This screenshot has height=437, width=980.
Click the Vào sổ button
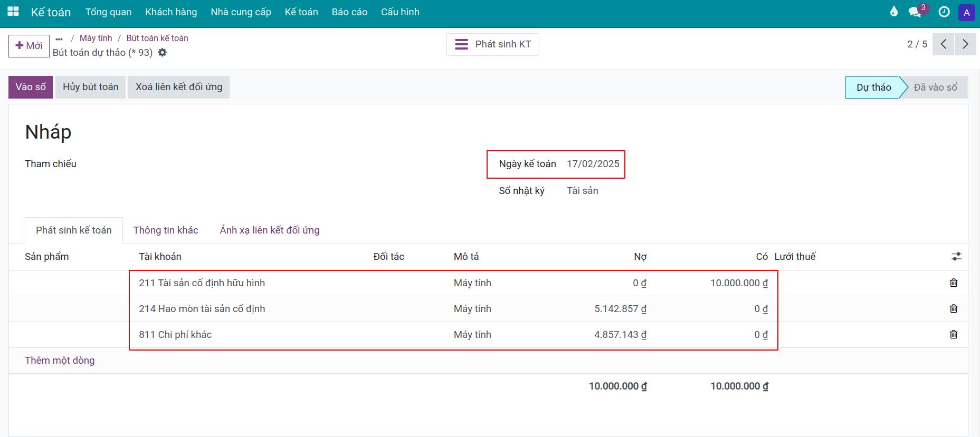31,87
